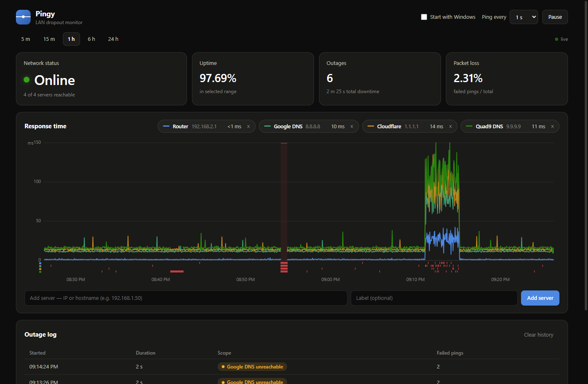Screen dimensions: 588x384
Task: Click the Packet loss 2.31% value
Action: [468, 78]
